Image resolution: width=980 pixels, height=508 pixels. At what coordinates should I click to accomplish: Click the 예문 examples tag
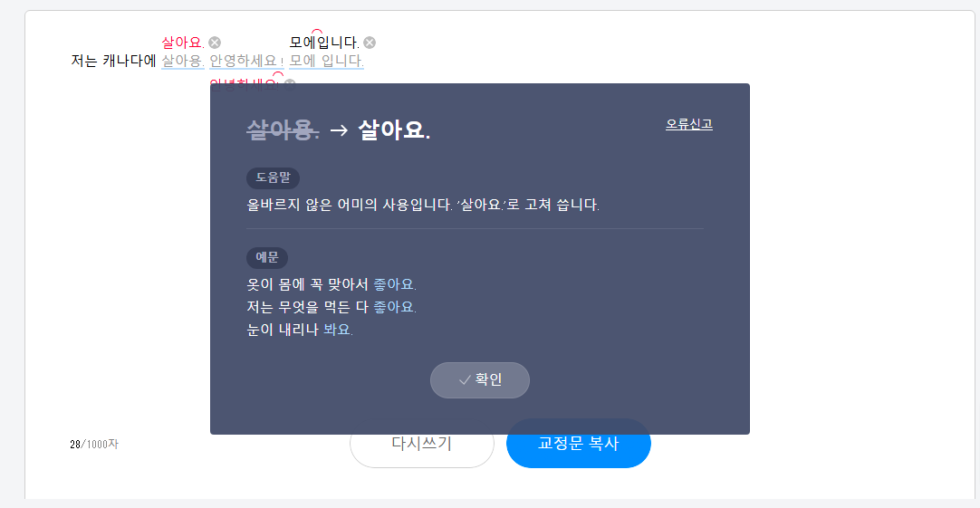coord(267,257)
